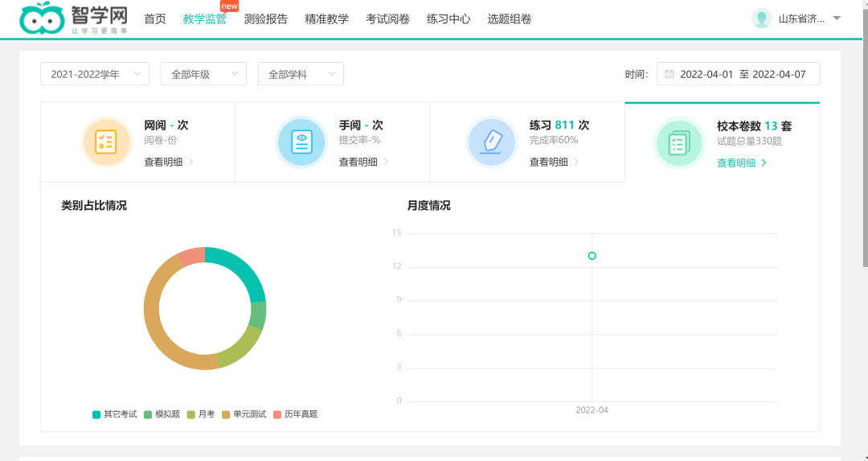This screenshot has width=868, height=461.
Task: Open 精准教学 navigation item
Action: point(326,19)
